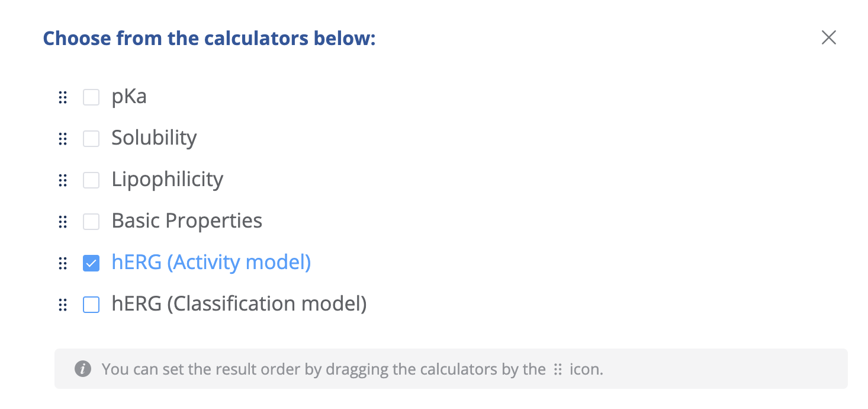868x409 pixels.
Task: Check the Lipophilicity checkbox
Action: pos(91,180)
